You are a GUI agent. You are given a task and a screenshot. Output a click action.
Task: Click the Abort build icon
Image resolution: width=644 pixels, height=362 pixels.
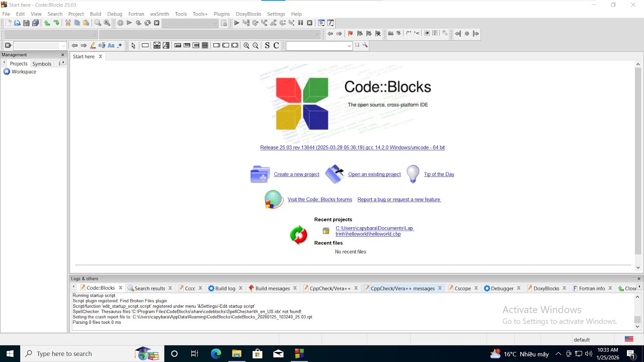pos(156,23)
